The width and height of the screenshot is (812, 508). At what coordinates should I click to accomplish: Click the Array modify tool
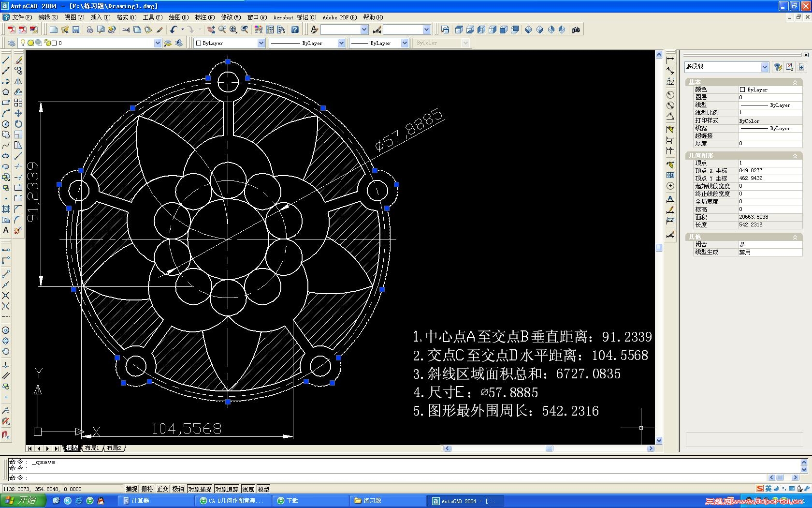[x=18, y=103]
